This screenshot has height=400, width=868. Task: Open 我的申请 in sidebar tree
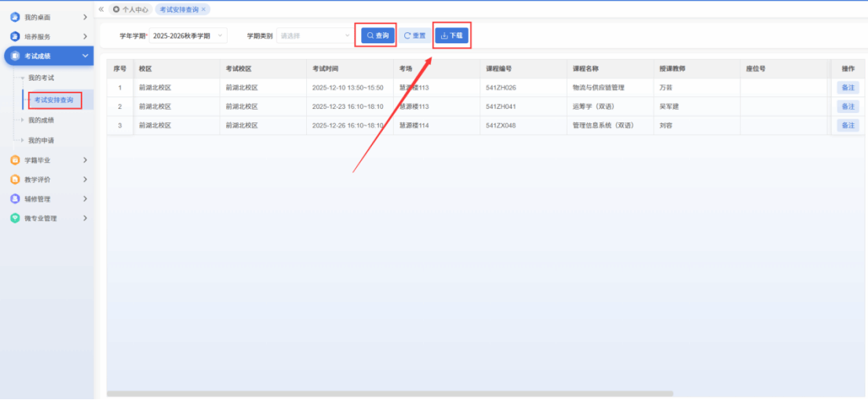click(x=41, y=140)
